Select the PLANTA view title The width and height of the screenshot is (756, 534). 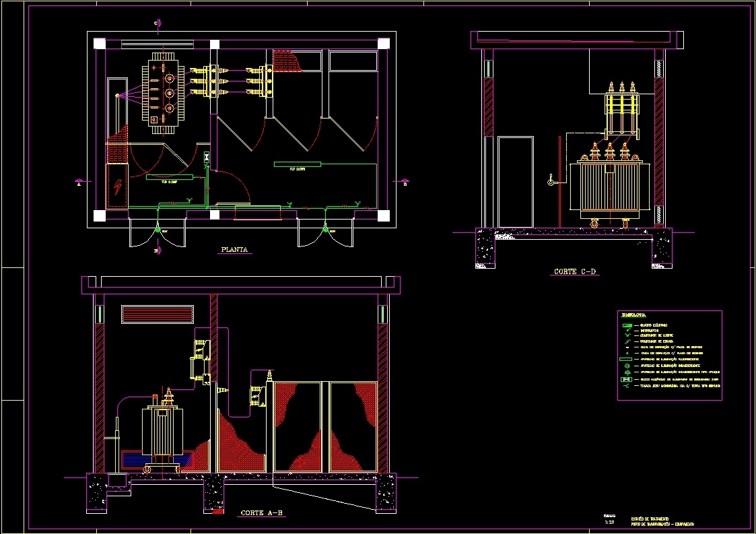[234, 250]
